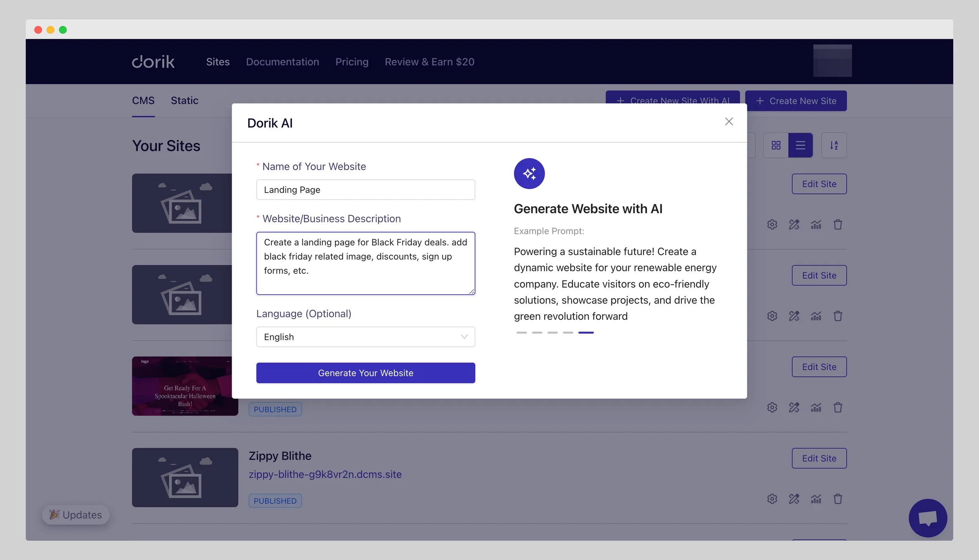Click the AI sparkle icon in the dialog
This screenshot has height=560, width=979.
(x=529, y=173)
